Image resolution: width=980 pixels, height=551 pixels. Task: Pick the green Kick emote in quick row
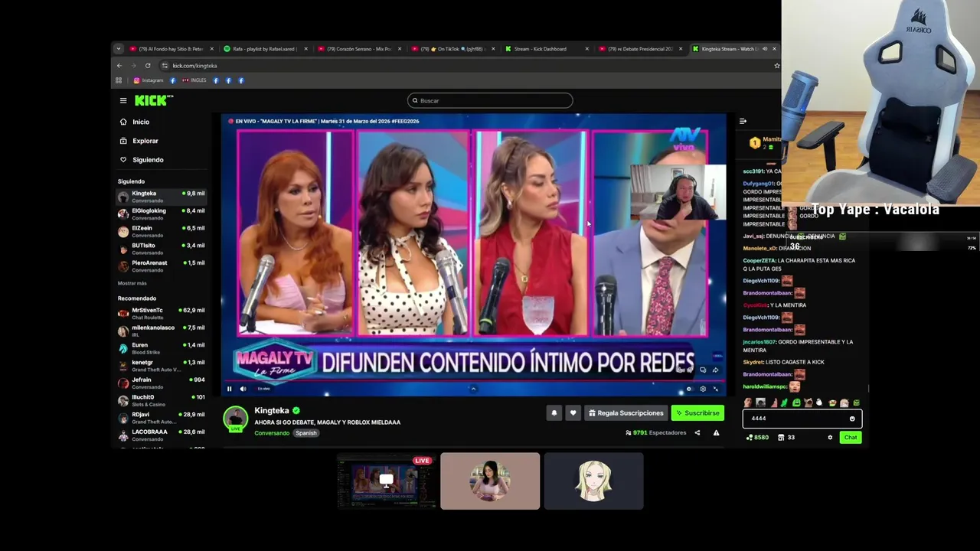796,403
